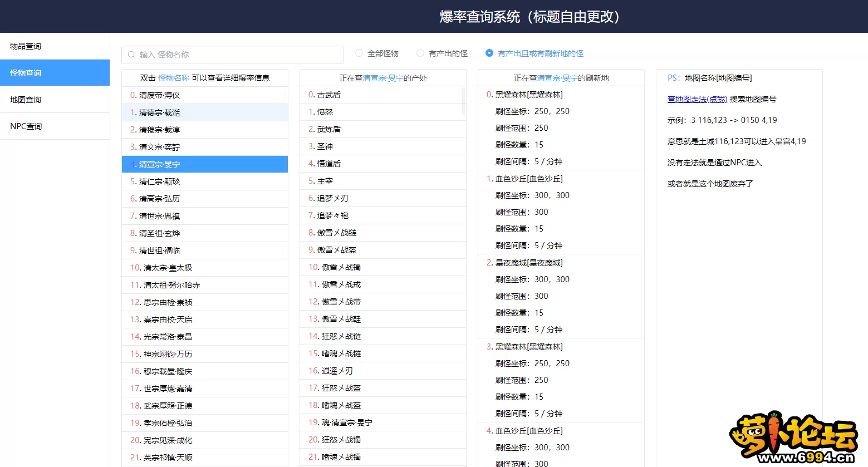
Task: Open the 查地图走法(点我) link
Action: click(697, 99)
